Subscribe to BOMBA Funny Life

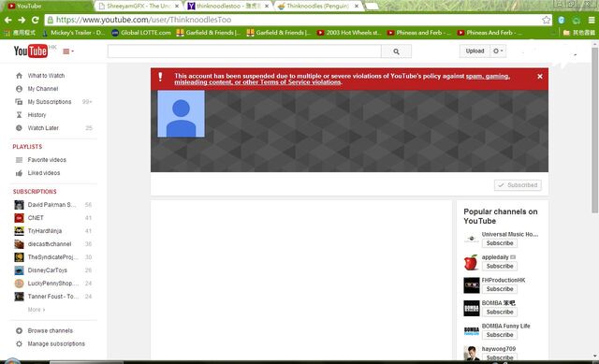click(x=500, y=335)
